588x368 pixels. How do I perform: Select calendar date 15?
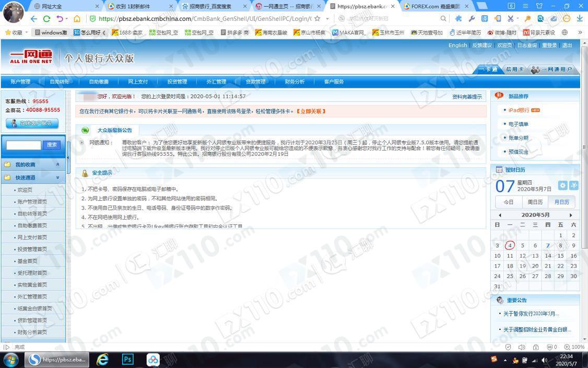561,256
